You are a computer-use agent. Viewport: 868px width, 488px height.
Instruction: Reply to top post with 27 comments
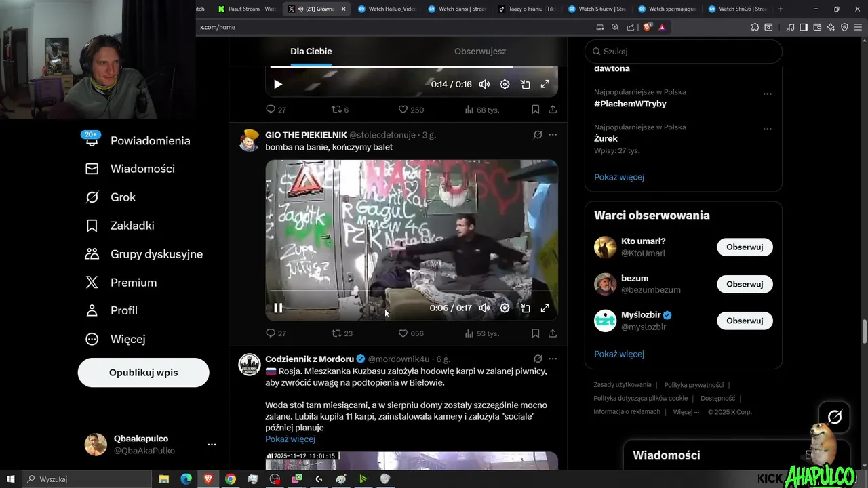coord(276,109)
